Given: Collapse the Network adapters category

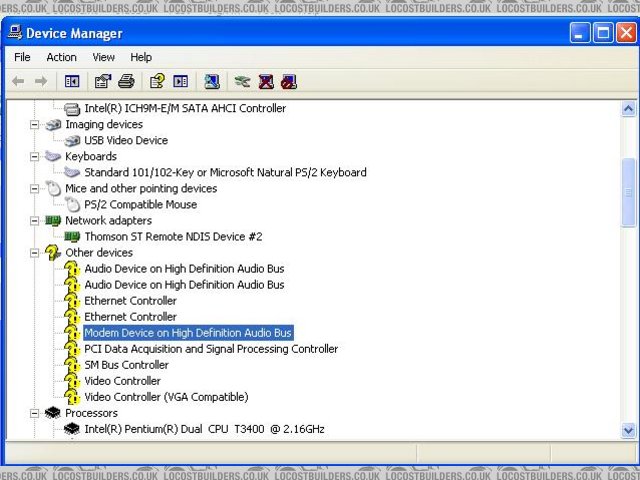Looking at the screenshot, I should click(x=36, y=221).
